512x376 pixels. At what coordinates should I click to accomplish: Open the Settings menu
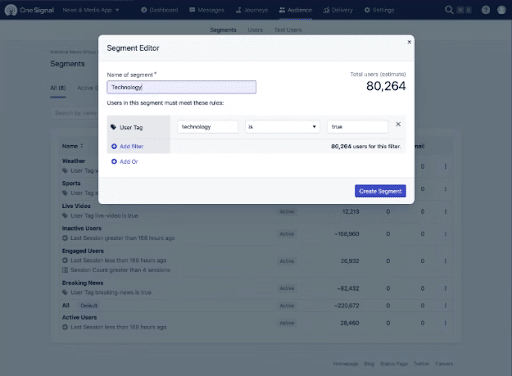[379, 10]
